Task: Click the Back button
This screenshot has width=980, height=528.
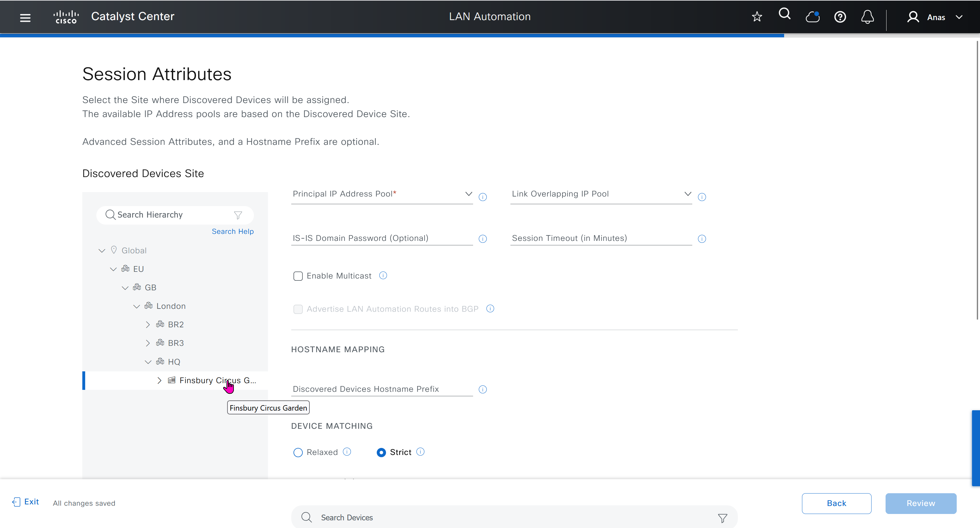Action: point(836,503)
